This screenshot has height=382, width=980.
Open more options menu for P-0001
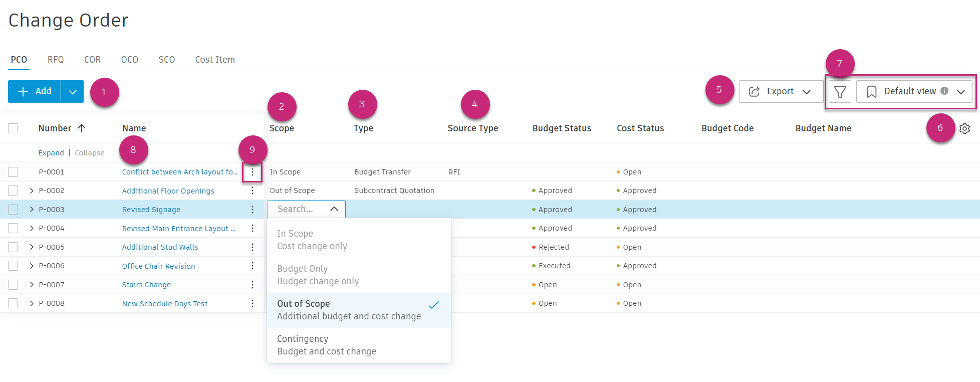click(253, 172)
